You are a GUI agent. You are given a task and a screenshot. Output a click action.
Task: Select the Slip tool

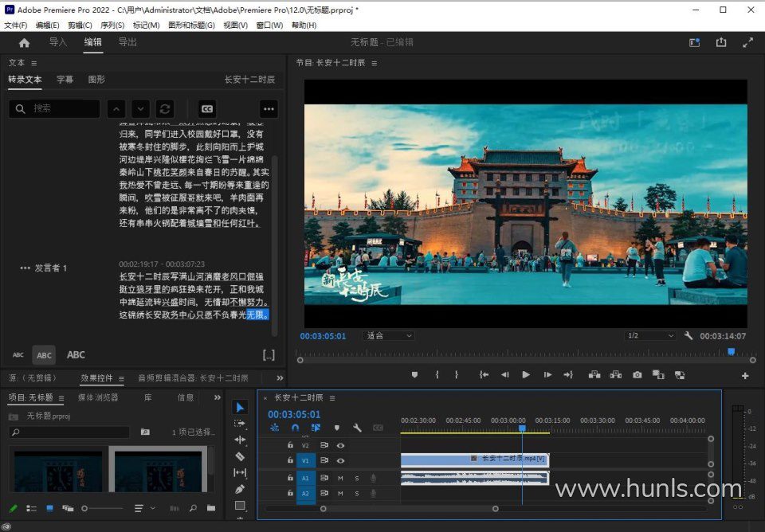(x=240, y=472)
